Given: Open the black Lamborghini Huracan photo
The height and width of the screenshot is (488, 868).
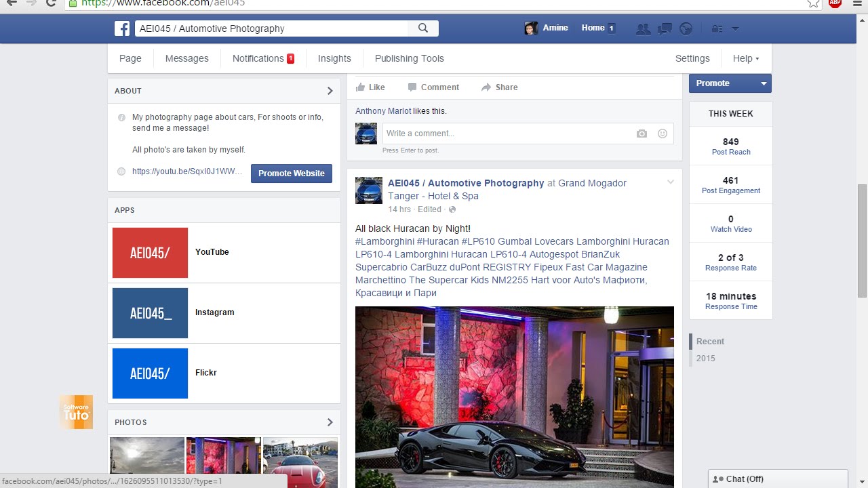Looking at the screenshot, I should click(x=515, y=397).
